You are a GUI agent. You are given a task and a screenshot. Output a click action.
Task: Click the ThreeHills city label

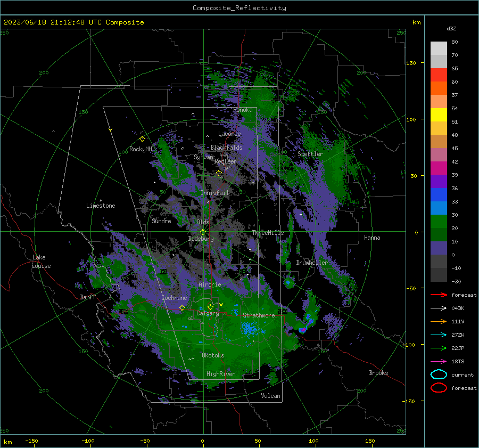coord(268,233)
